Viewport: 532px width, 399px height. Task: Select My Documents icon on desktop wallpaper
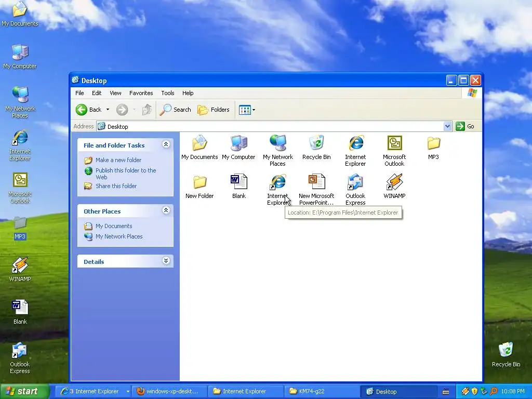[x=20, y=14]
